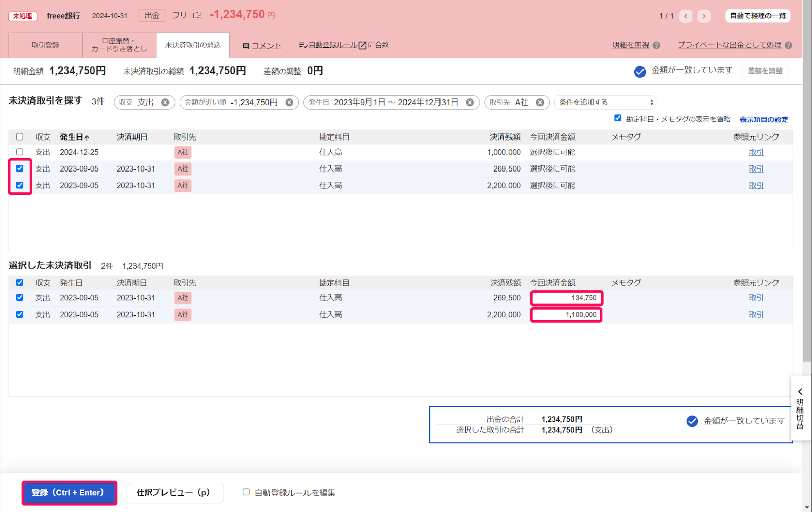Click the 明細切替 side panel chevron
Image resolution: width=812 pixels, height=512 pixels.
(800, 392)
